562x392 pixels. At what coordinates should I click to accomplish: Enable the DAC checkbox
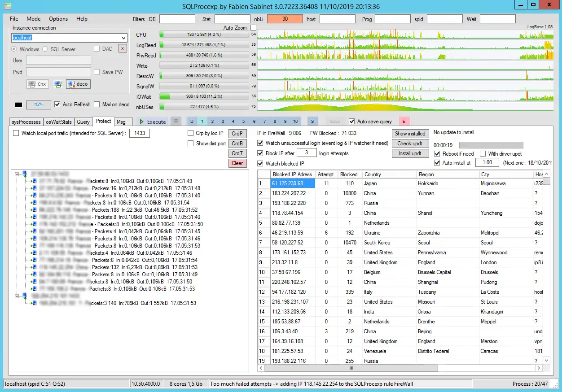pyautogui.click(x=97, y=49)
